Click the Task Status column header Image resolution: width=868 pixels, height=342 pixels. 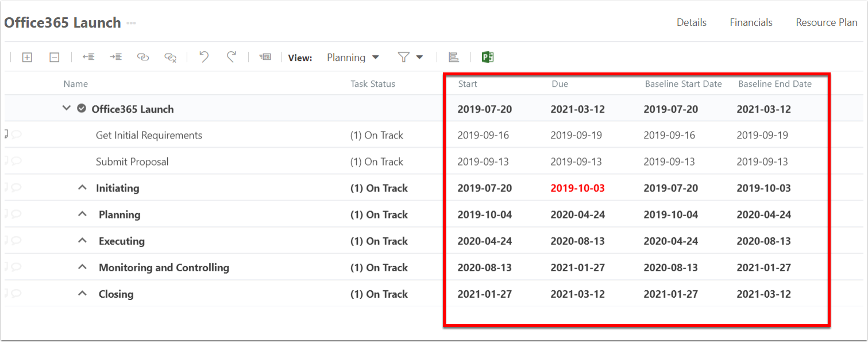pyautogui.click(x=373, y=84)
